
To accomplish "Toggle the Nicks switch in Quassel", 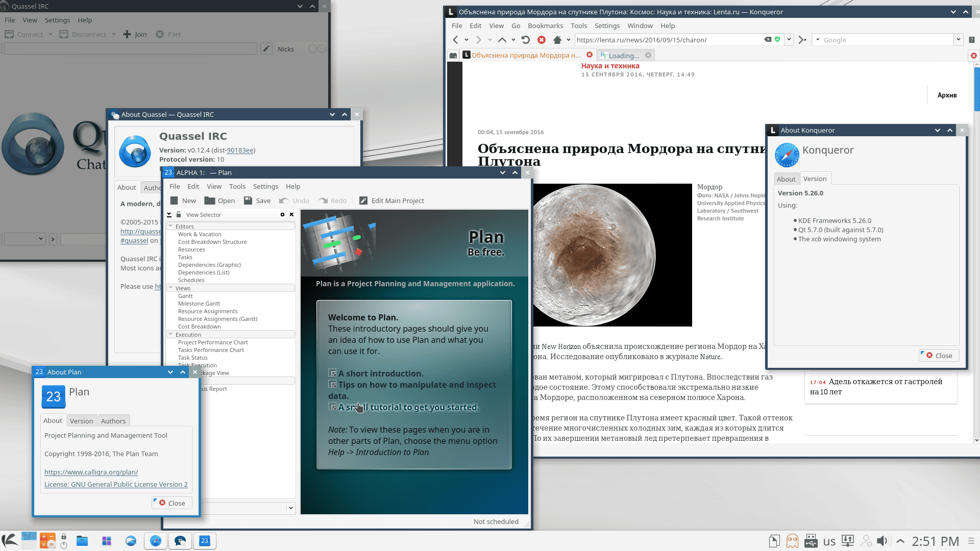I will [317, 48].
